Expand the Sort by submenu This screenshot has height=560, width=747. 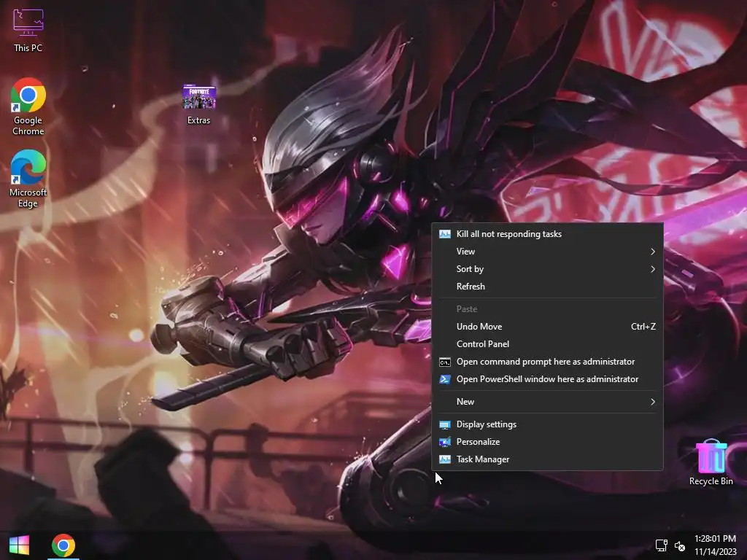[547, 269]
